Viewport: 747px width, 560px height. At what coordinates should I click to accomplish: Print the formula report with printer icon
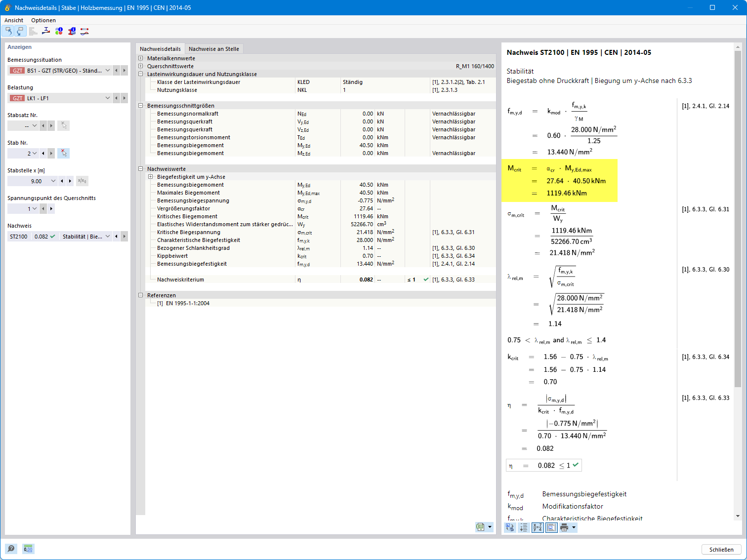(x=564, y=527)
